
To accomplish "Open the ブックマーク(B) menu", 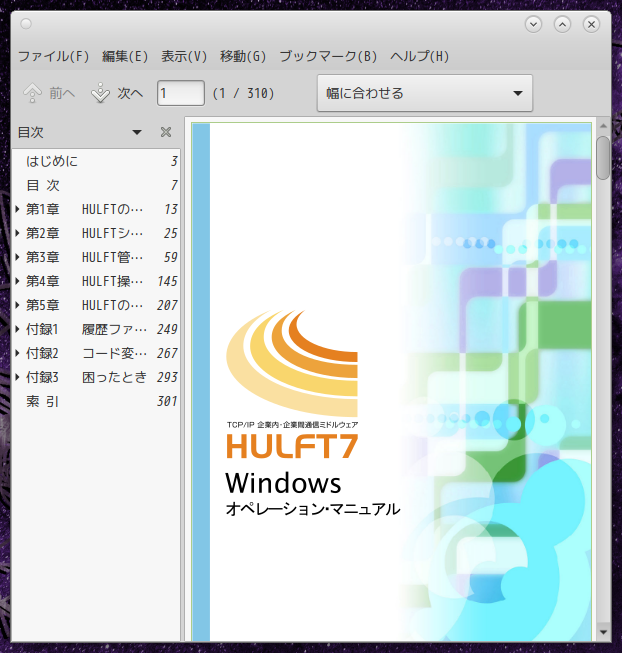I will pyautogui.click(x=328, y=56).
